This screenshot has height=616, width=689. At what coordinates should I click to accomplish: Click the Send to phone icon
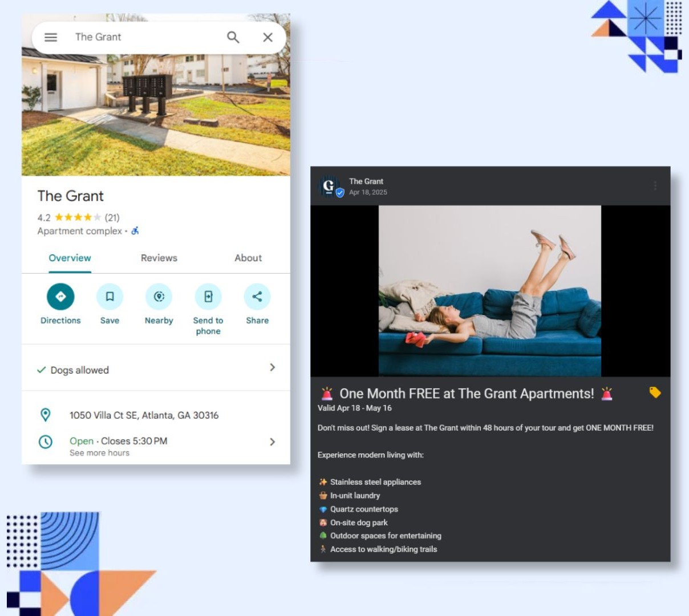(208, 297)
